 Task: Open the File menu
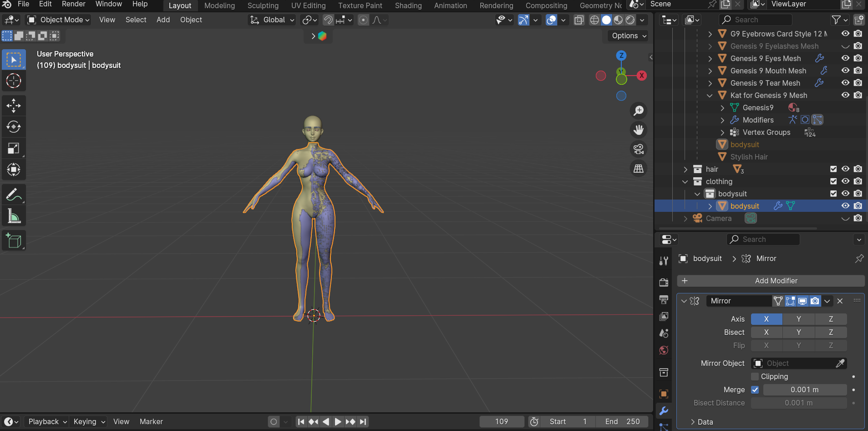[23, 4]
